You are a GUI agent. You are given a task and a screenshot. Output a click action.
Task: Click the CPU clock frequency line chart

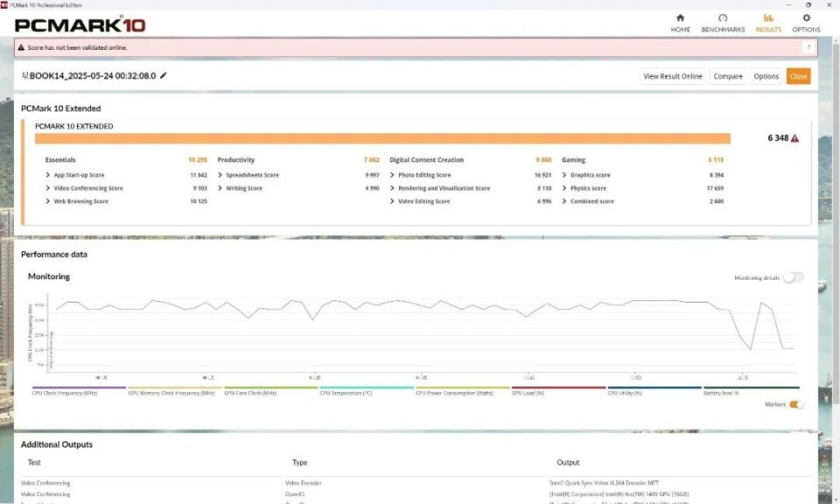tap(423, 332)
